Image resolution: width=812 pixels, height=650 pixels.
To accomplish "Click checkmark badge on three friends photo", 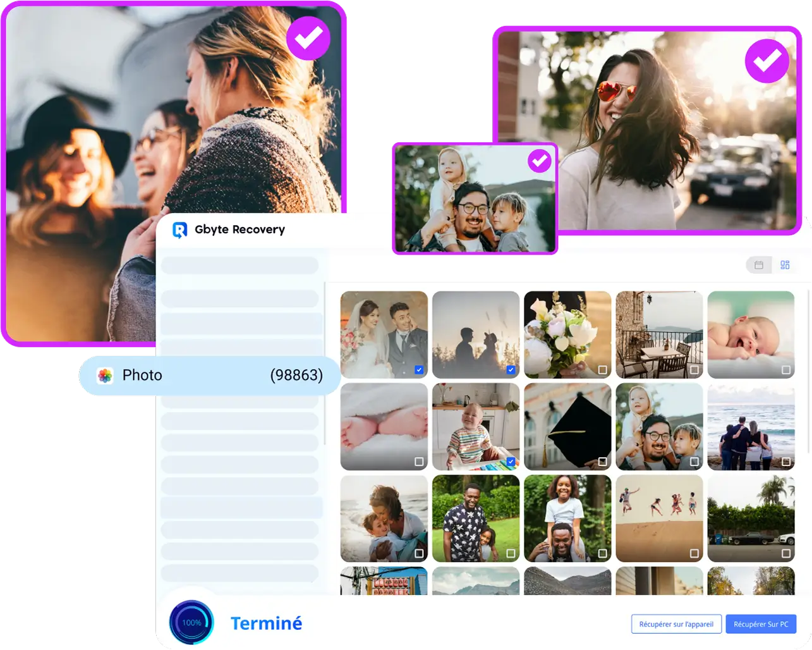I will pyautogui.click(x=308, y=39).
